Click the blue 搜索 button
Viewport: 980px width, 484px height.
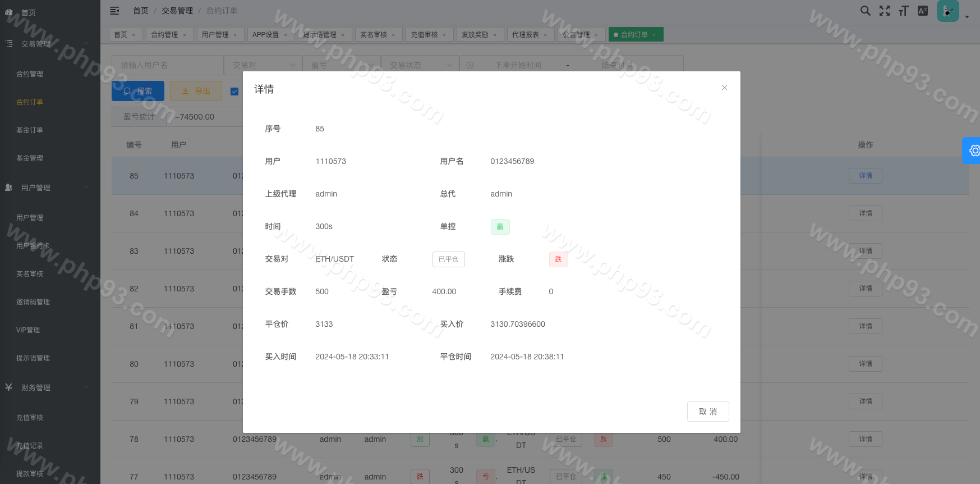[138, 91]
